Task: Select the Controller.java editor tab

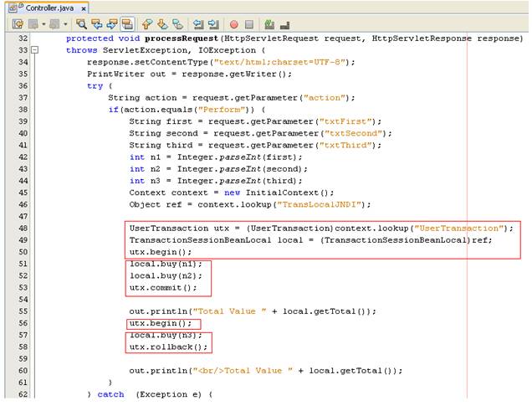Action: pyautogui.click(x=47, y=8)
